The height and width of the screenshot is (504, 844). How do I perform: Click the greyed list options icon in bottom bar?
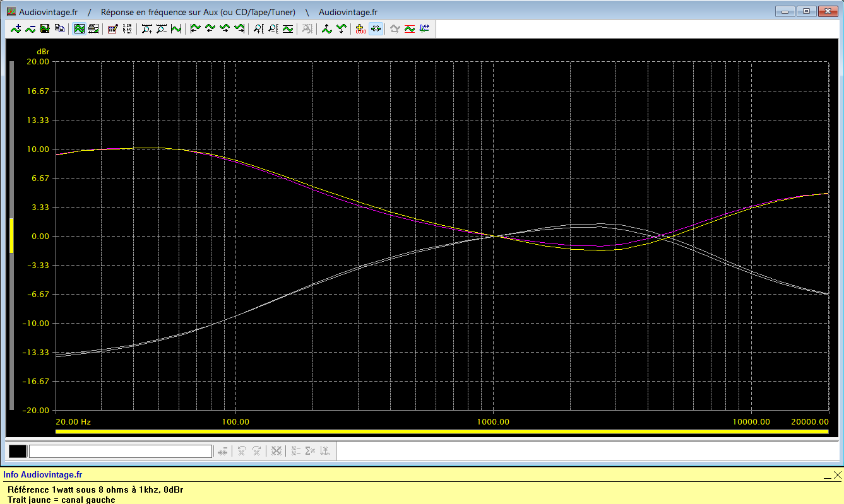[295, 451]
